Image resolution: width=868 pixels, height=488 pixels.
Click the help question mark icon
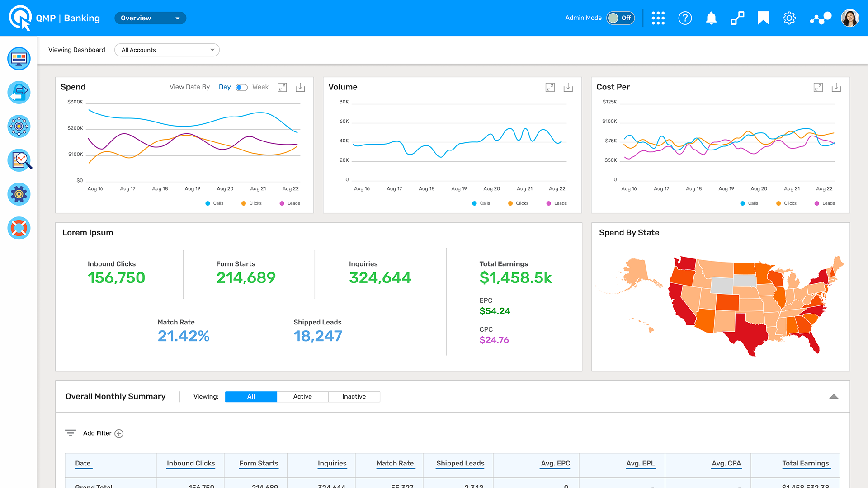coord(685,18)
